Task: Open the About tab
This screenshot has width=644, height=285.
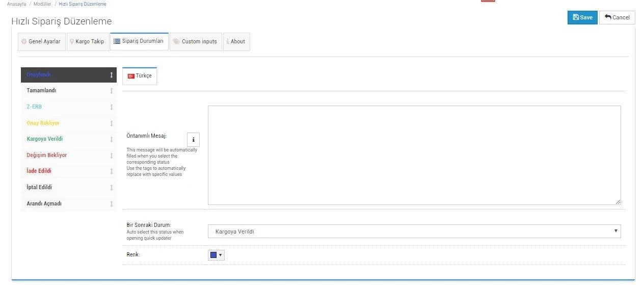Action: 236,42
